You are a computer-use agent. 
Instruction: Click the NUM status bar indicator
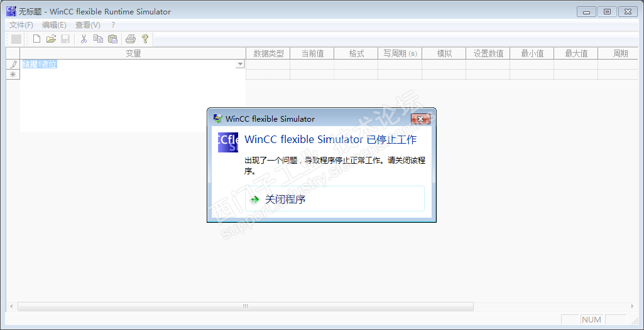(592, 320)
